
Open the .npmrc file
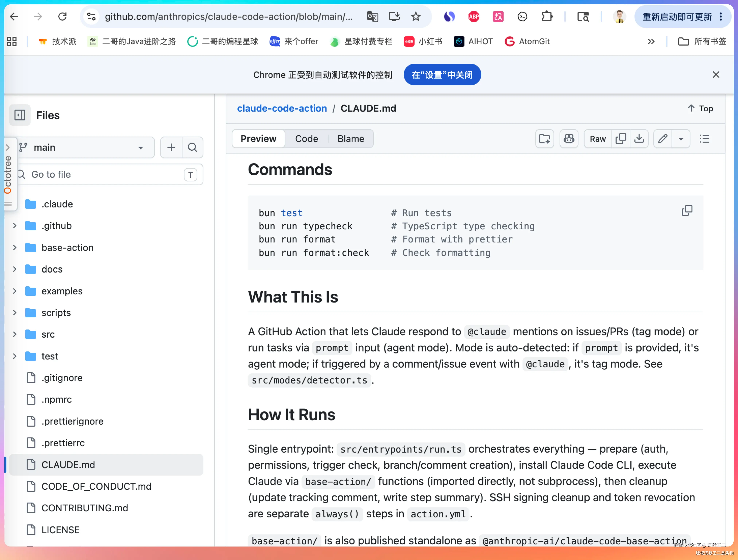coord(56,400)
